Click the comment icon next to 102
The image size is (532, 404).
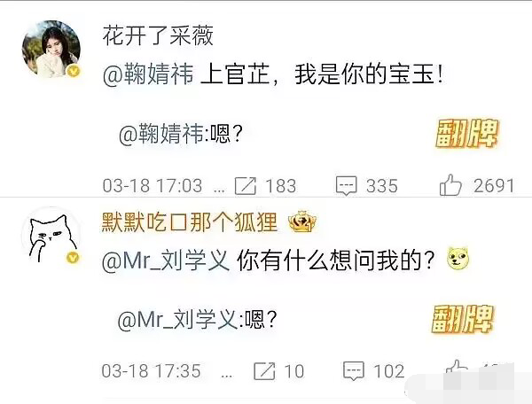tap(354, 371)
